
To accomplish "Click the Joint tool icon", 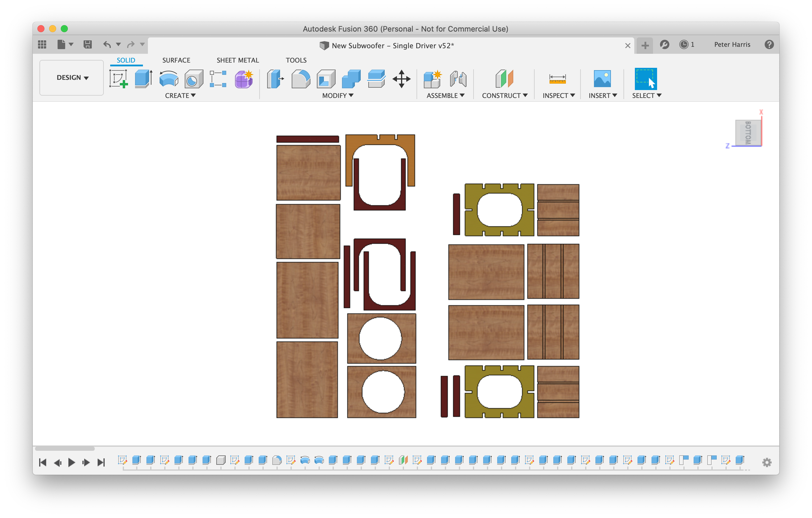I will click(458, 79).
